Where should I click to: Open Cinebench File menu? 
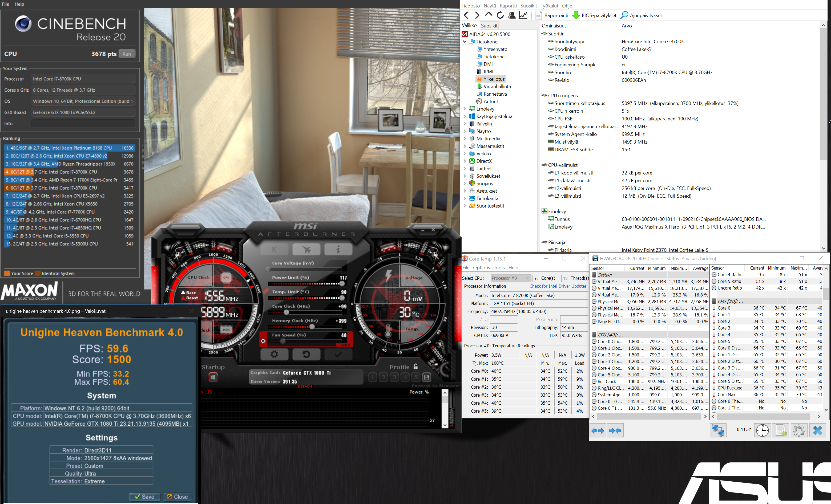5,4
